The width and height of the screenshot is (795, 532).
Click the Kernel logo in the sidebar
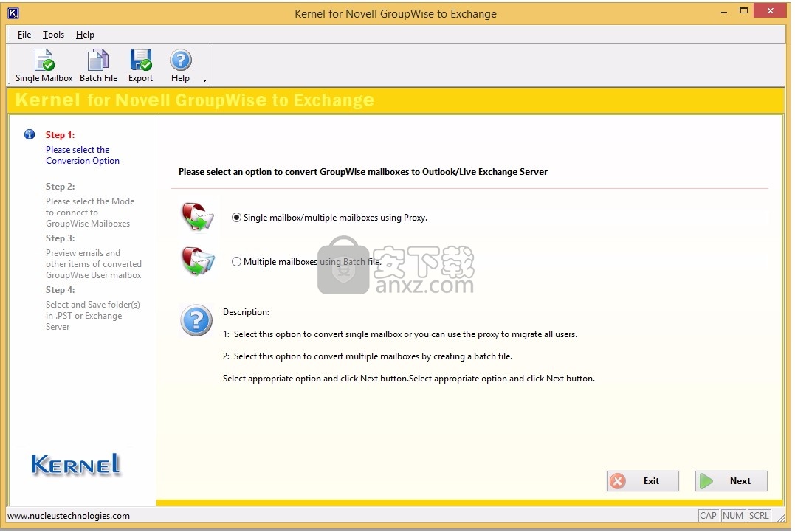click(76, 463)
